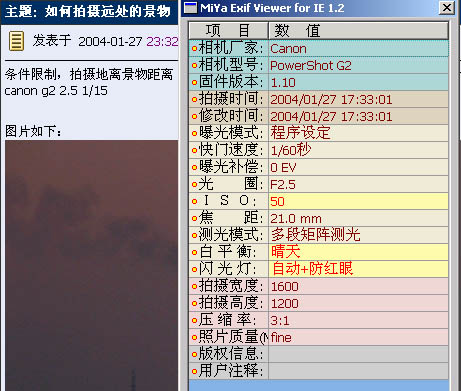Click the empty 用户注释 value field
This screenshot has width=461, height=391.
tap(358, 371)
